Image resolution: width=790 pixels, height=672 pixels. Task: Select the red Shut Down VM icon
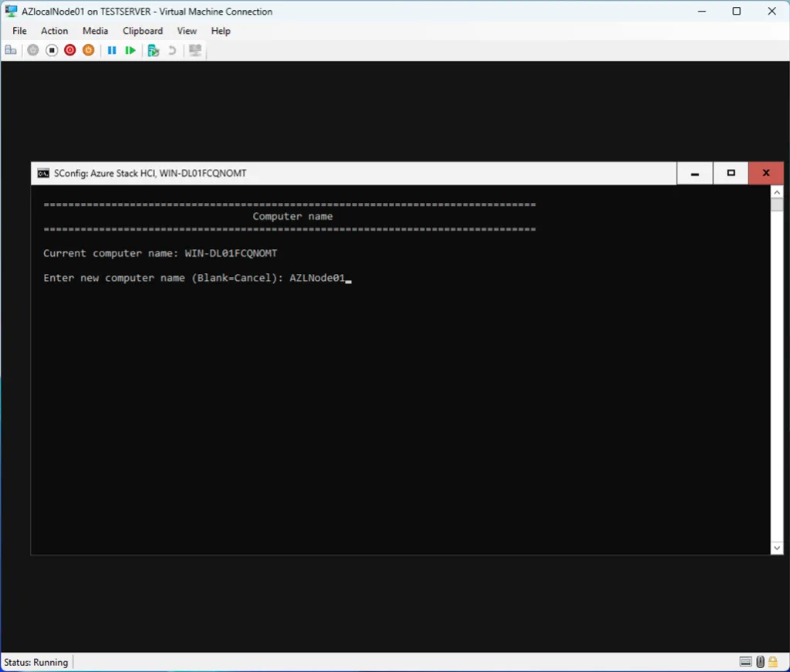[x=69, y=50]
